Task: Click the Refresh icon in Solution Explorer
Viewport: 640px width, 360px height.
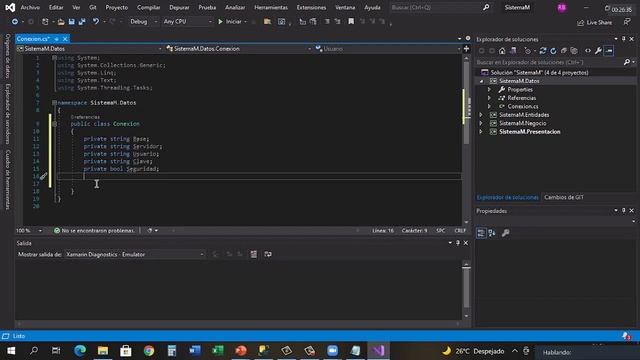Action: click(x=553, y=51)
